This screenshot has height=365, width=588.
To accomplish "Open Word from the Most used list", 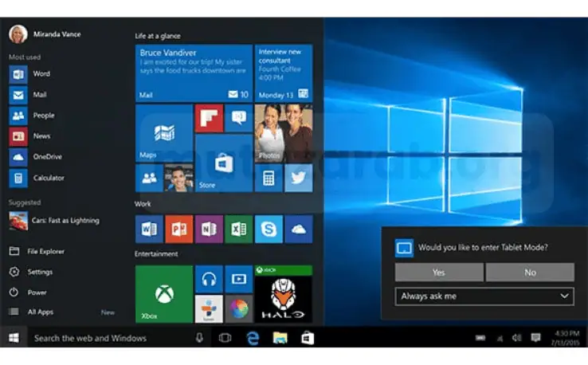I will (30, 74).
